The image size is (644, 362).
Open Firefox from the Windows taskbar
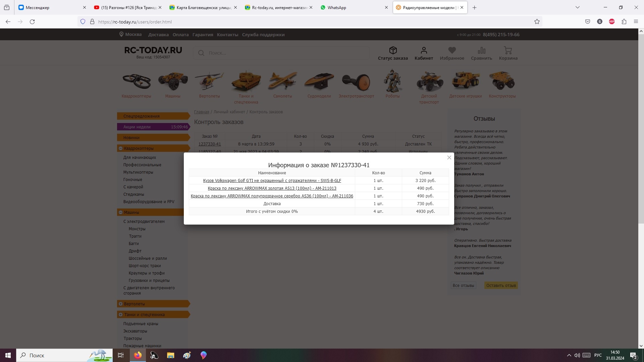[138, 355]
